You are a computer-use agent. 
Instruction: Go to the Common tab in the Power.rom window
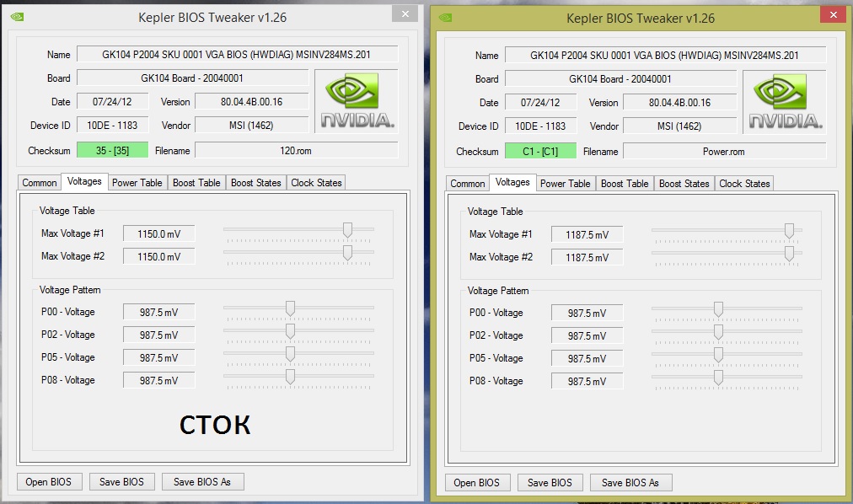click(467, 183)
